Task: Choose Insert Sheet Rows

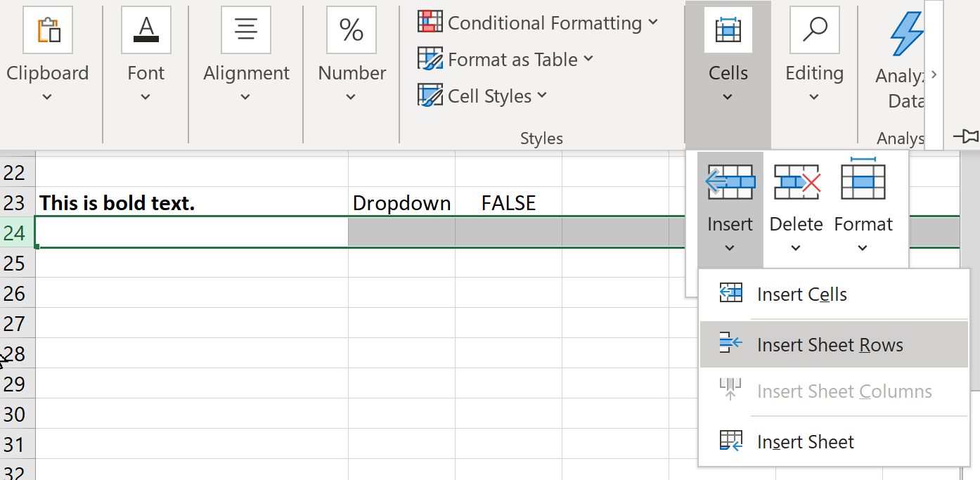Action: [830, 344]
